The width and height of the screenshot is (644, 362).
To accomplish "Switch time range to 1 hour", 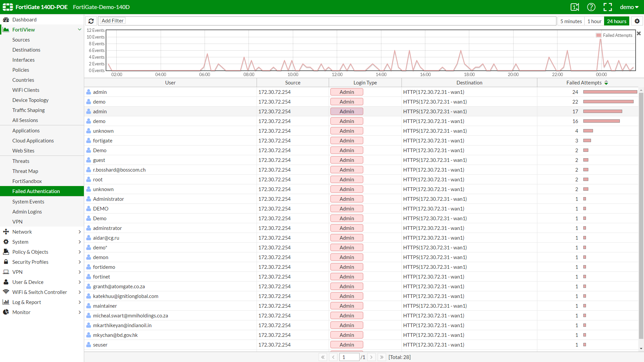I will [x=594, y=21].
